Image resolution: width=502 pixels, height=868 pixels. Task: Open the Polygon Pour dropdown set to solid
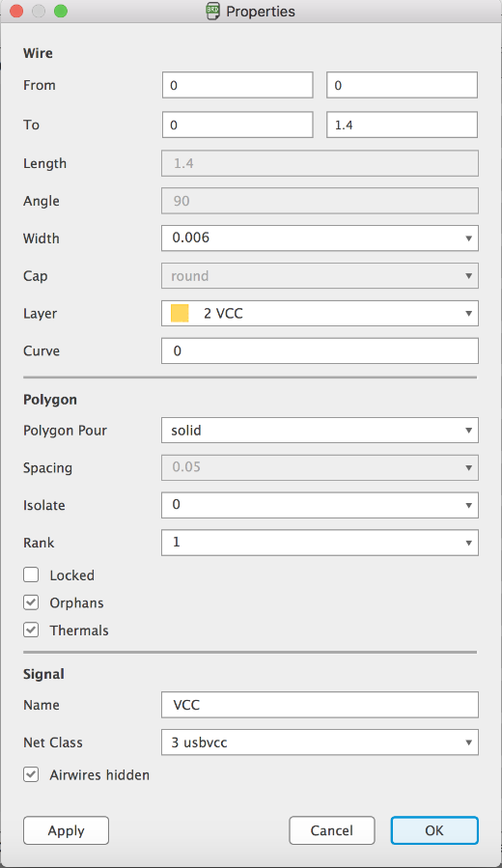(x=320, y=430)
